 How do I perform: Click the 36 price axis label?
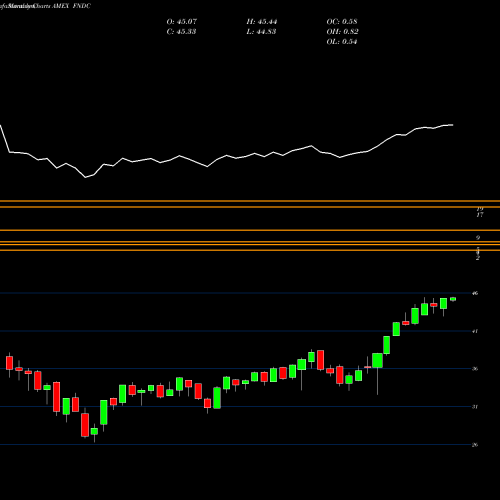point(475,369)
